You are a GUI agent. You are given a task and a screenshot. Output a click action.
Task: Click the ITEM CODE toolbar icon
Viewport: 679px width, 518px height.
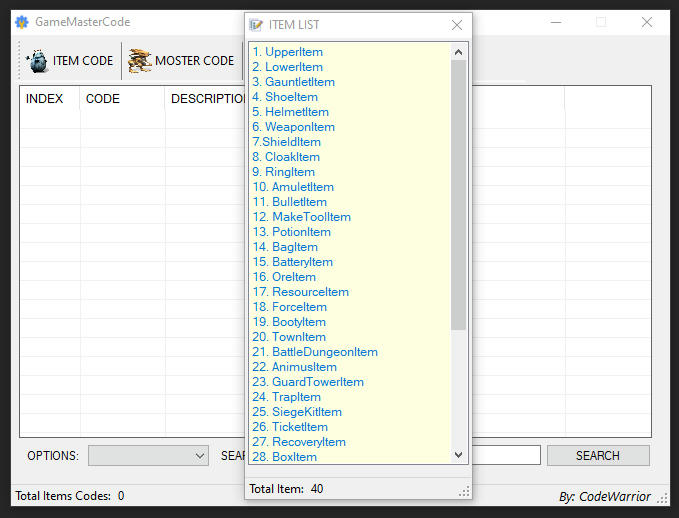coord(37,61)
